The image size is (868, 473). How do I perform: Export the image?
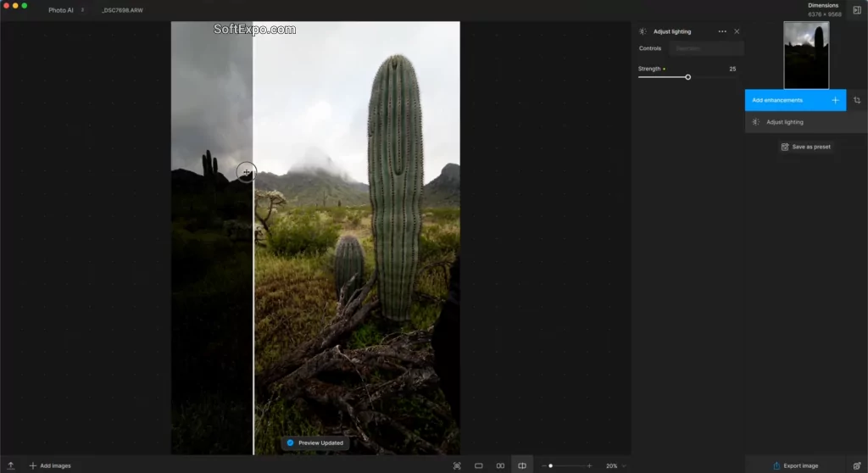point(795,466)
